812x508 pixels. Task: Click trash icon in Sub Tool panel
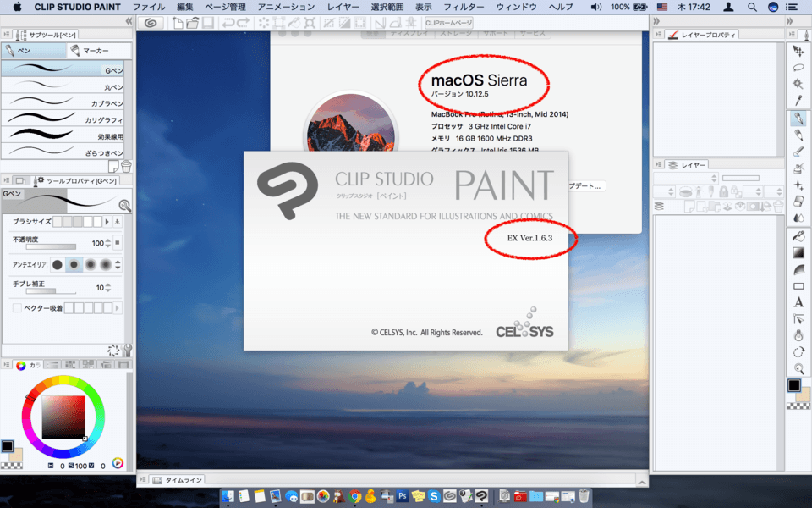[x=126, y=166]
